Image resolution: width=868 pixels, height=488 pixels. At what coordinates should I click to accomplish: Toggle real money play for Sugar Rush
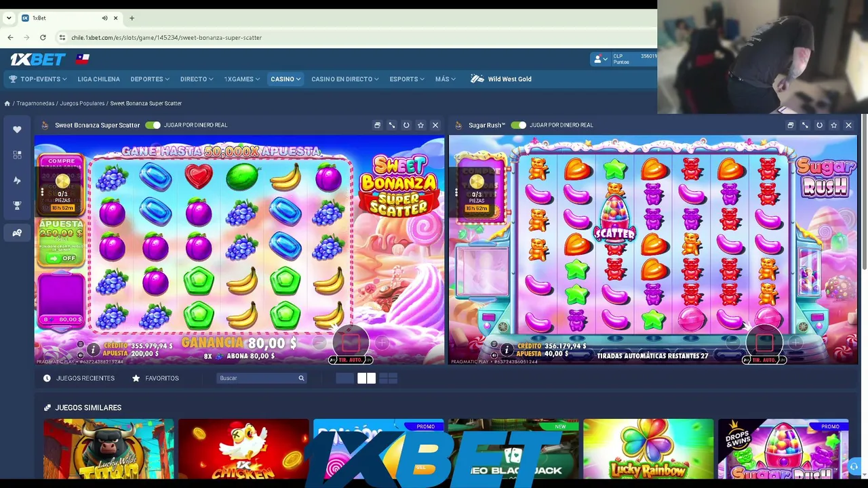(x=519, y=125)
